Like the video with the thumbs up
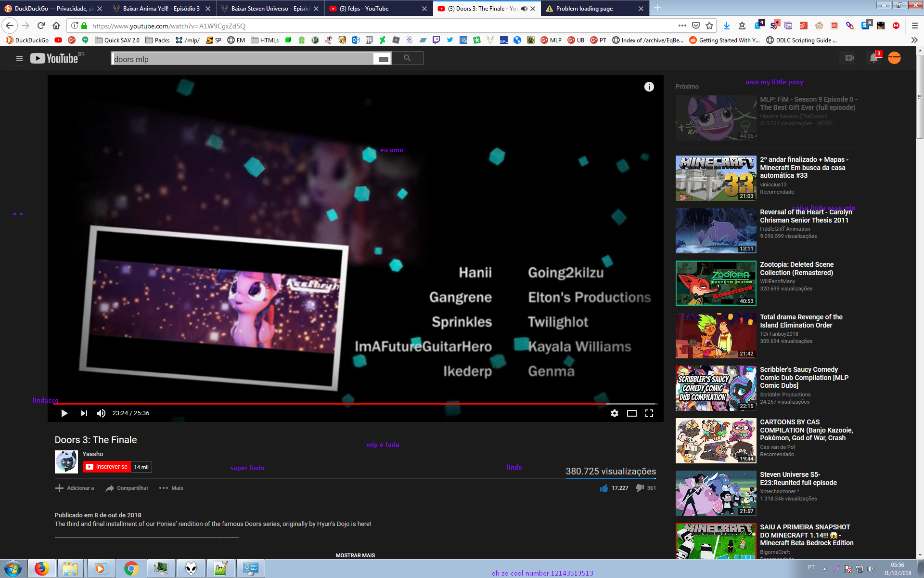The height and width of the screenshot is (578, 924). (x=604, y=488)
